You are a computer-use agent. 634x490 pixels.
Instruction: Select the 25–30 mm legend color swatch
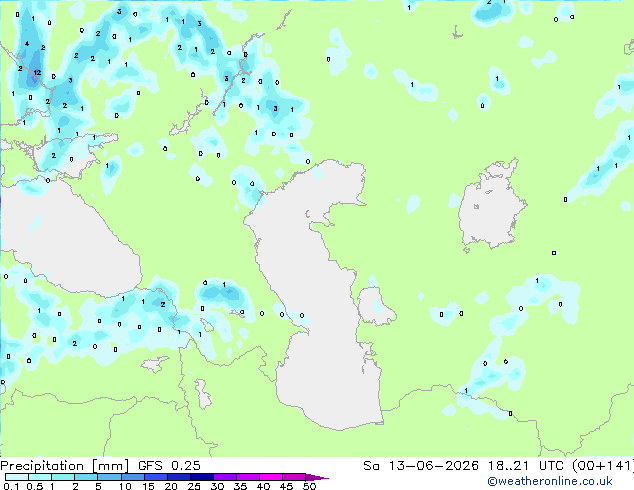(x=201, y=477)
